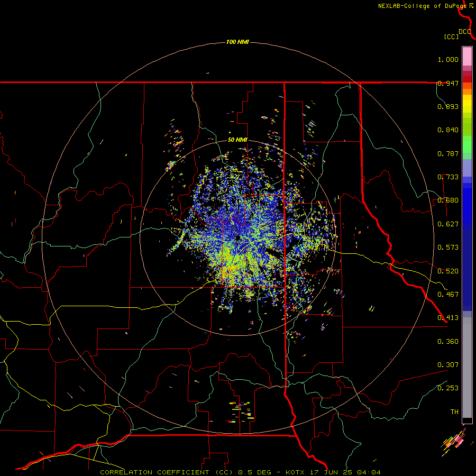Click the 0.307 legend value

click(x=448, y=365)
